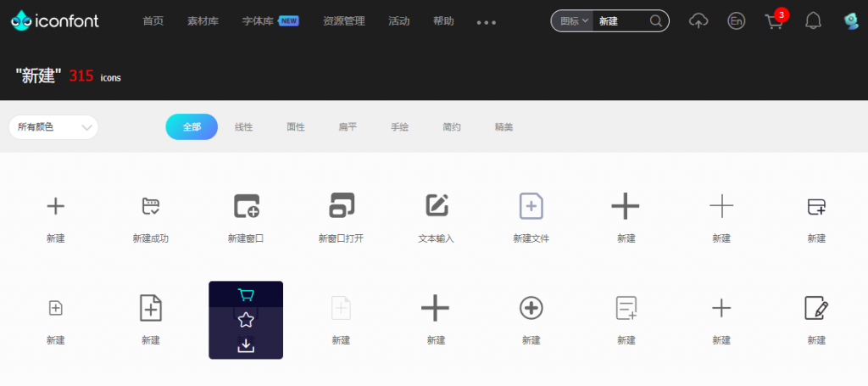Open the 素材库 menu item
The height and width of the screenshot is (386, 868).
[x=203, y=21]
